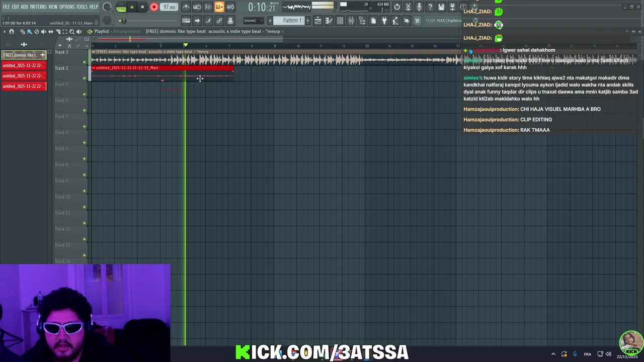Open the PATTERNS menu

click(38, 7)
